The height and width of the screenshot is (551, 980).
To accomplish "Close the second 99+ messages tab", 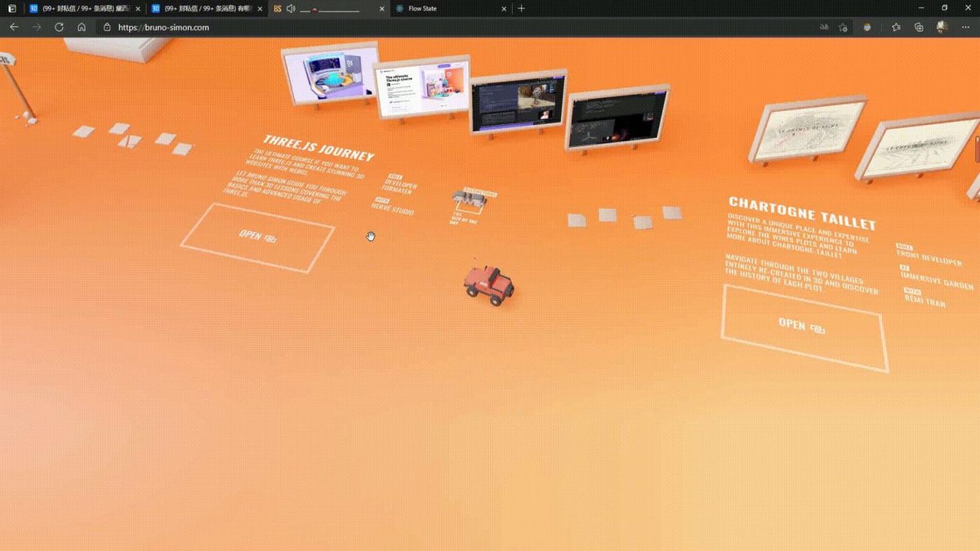I will (260, 8).
